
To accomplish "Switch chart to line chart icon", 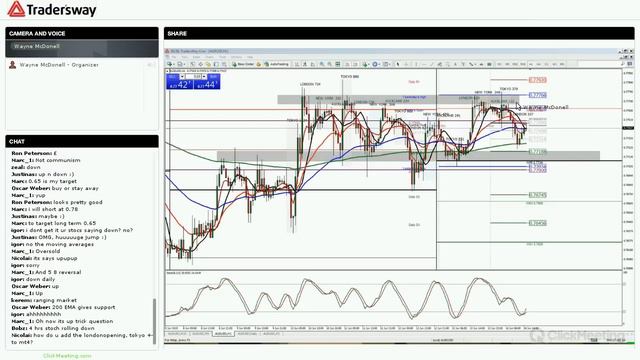I will coord(313,64).
